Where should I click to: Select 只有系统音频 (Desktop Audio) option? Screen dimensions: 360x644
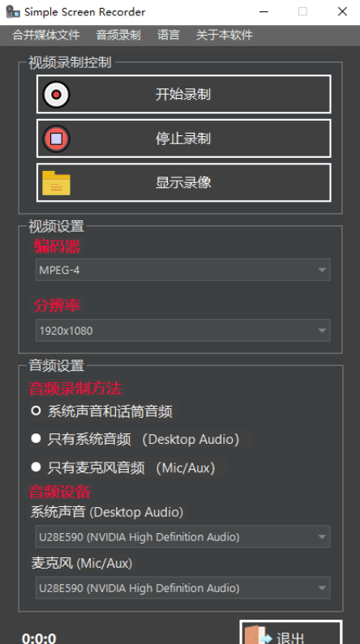point(36,438)
